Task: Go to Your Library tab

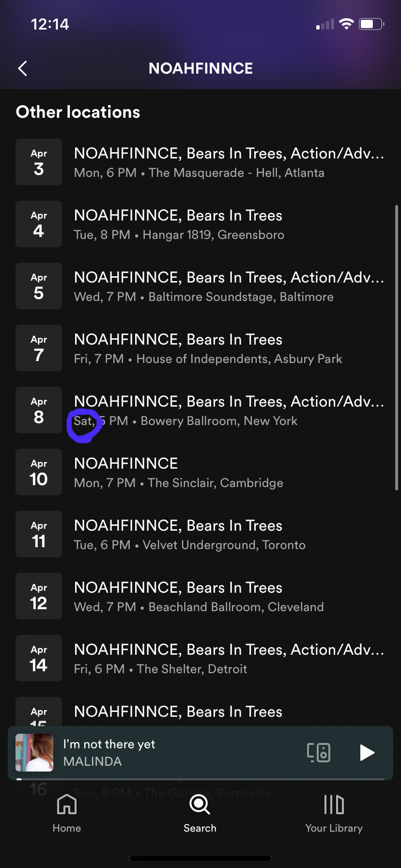Action: pos(334,813)
